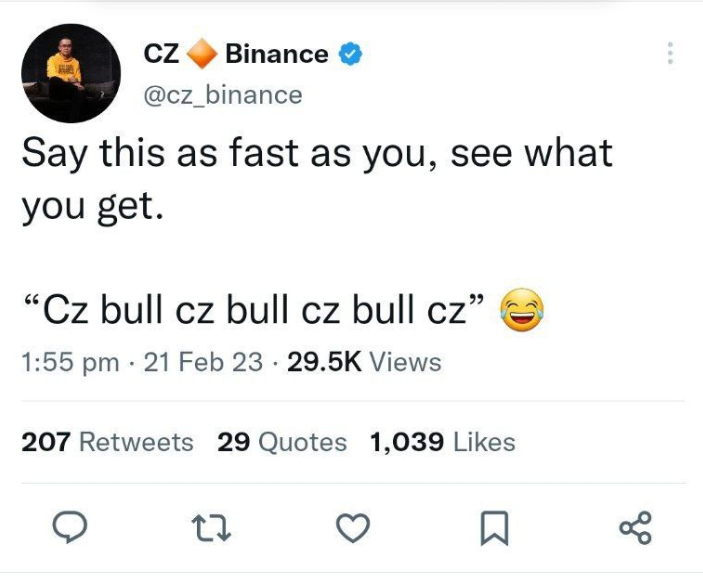View the 207 Retweets list
Image resolution: width=703 pixels, height=578 pixels.
[x=108, y=442]
